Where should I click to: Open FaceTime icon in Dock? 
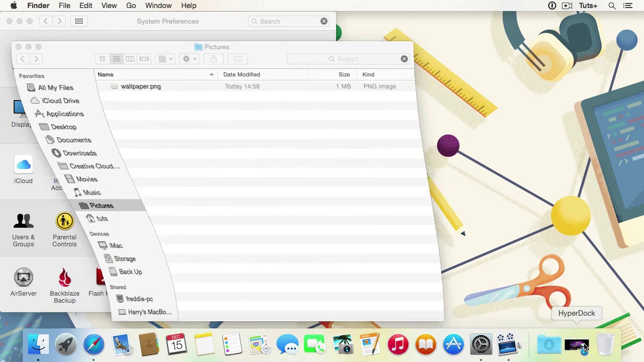[x=315, y=345]
